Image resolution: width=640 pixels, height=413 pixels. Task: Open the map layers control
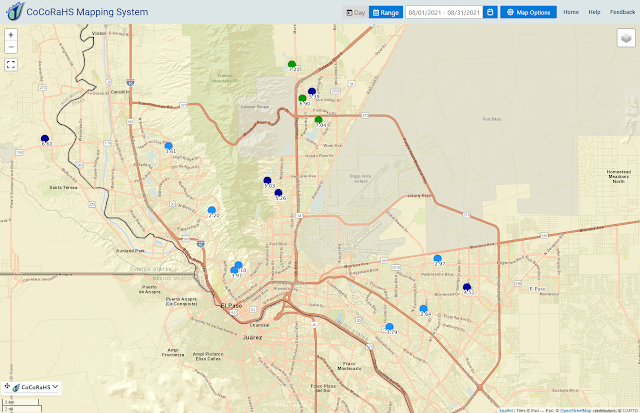[x=626, y=38]
